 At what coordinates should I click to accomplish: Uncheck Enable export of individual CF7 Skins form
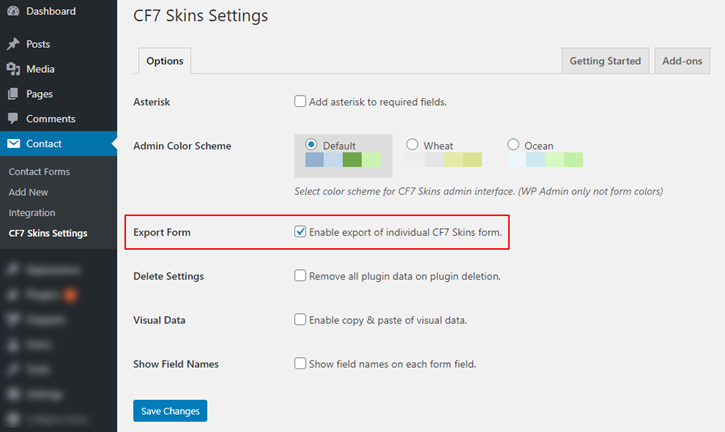pyautogui.click(x=300, y=232)
